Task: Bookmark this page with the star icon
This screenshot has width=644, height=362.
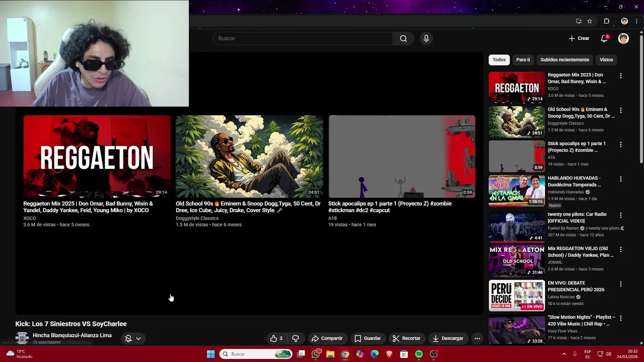Action: click(x=590, y=21)
